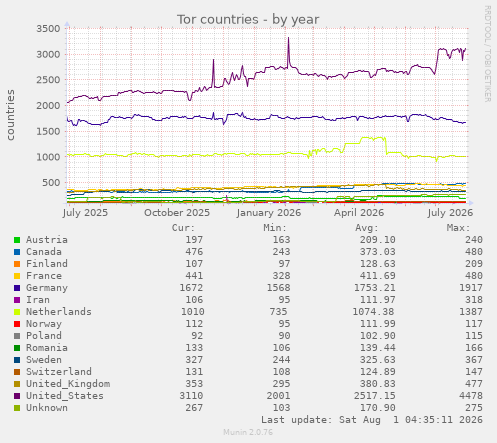Select the 'Romania' legend label

[47, 348]
